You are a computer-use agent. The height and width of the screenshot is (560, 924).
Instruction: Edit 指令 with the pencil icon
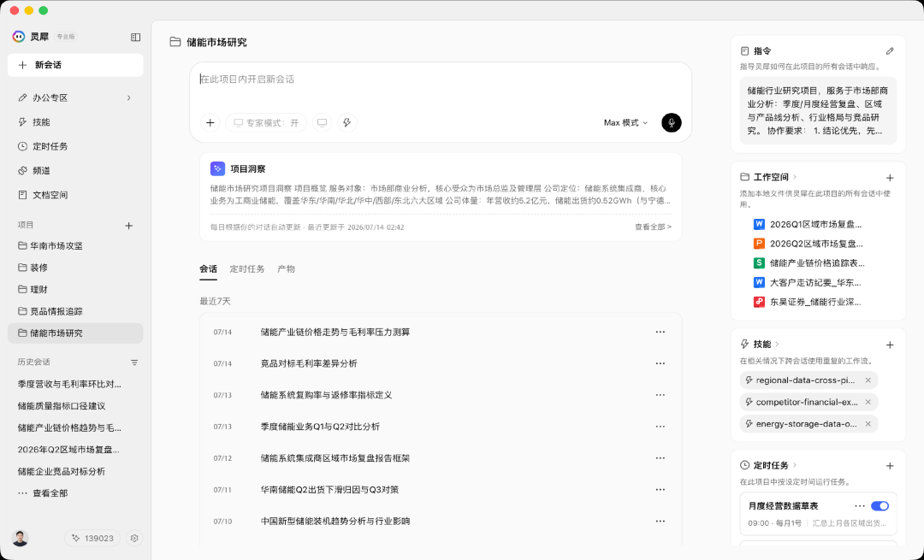coord(890,51)
